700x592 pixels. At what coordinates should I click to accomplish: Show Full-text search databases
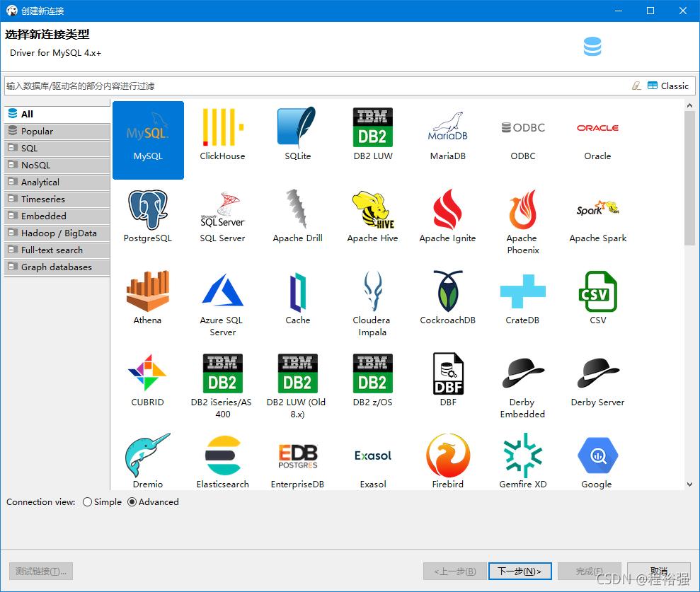pos(57,250)
